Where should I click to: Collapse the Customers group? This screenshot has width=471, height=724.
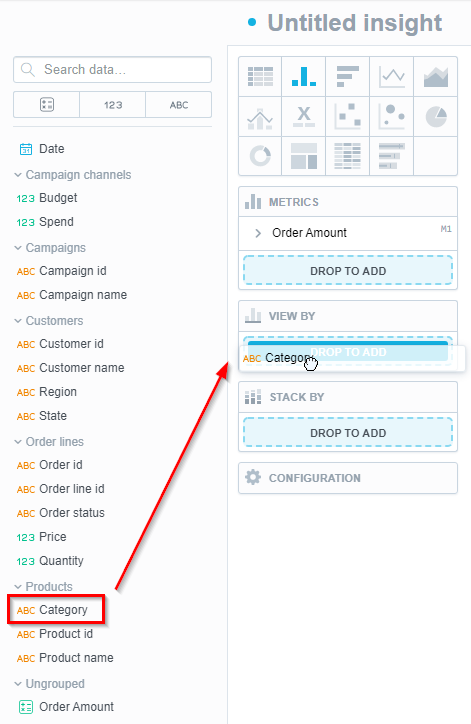[x=48, y=320]
